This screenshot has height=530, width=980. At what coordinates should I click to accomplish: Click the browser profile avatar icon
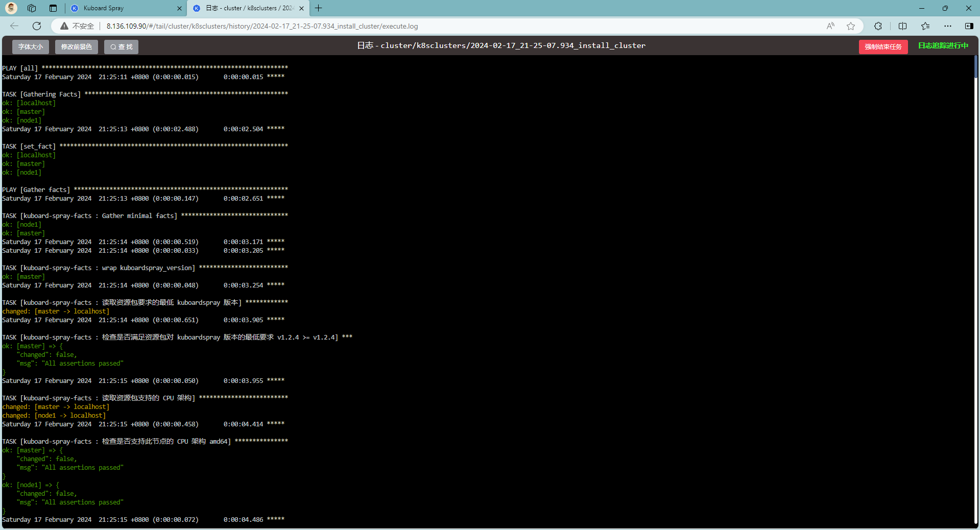11,8
